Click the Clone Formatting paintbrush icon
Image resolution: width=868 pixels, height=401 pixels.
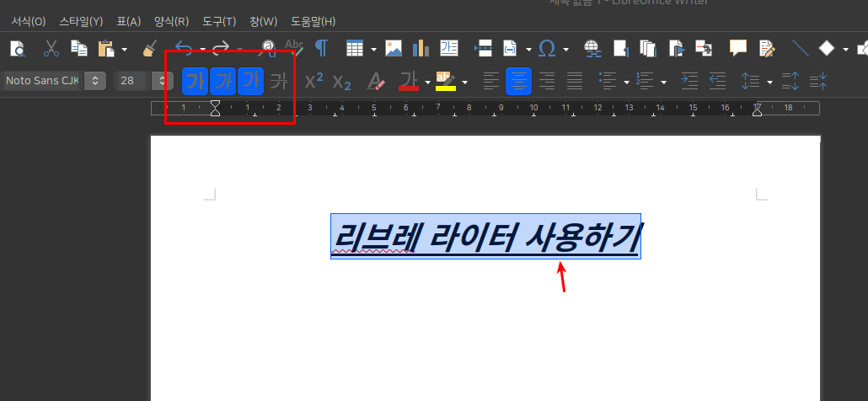click(x=150, y=48)
